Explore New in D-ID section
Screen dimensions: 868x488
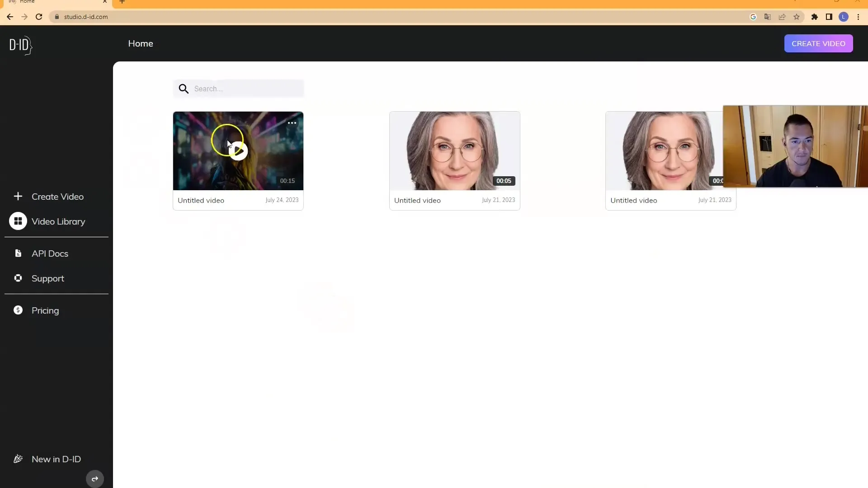(56, 458)
